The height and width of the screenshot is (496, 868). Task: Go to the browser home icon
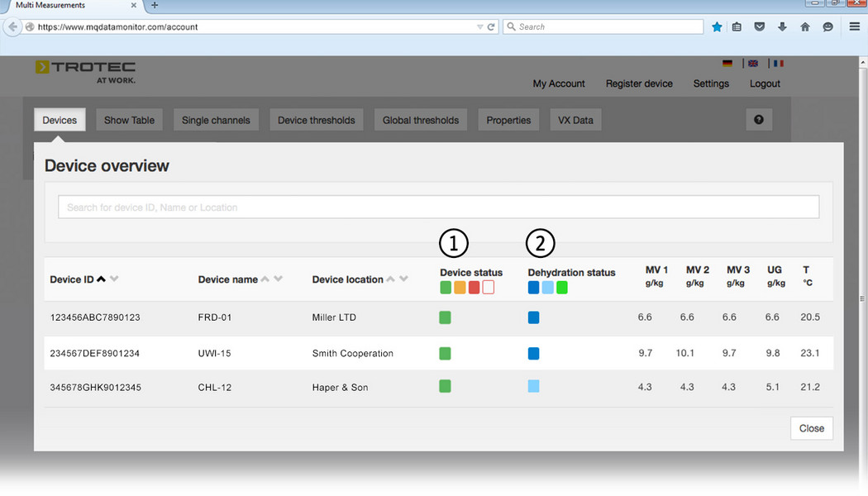[x=805, y=26]
